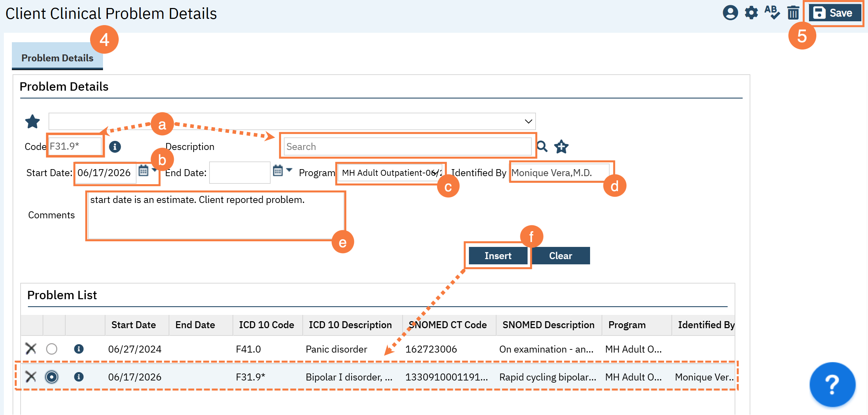The image size is (868, 415).
Task: Click the Start Date field 06/17/2026
Action: 106,173
